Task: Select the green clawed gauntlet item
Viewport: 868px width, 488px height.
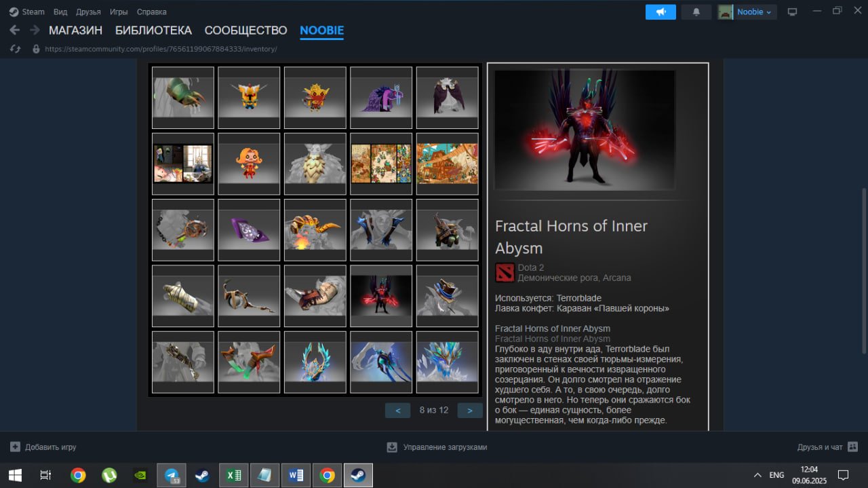Action: [x=183, y=98]
